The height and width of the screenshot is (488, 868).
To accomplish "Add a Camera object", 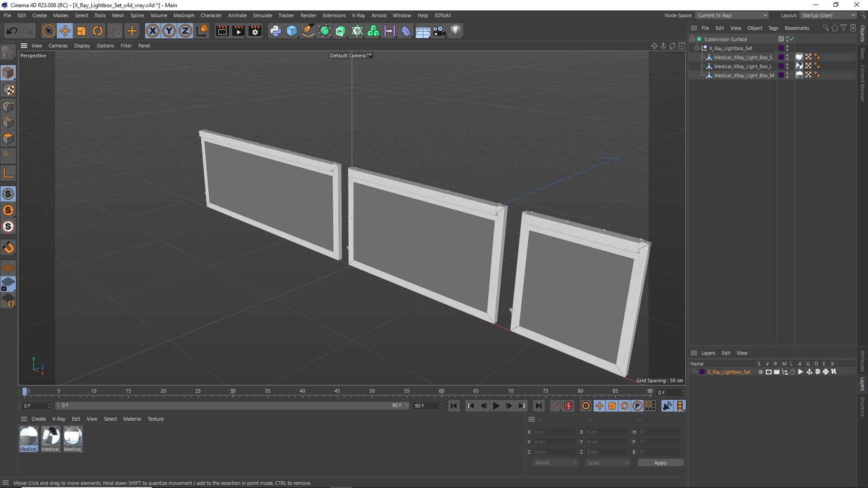I will point(439,31).
